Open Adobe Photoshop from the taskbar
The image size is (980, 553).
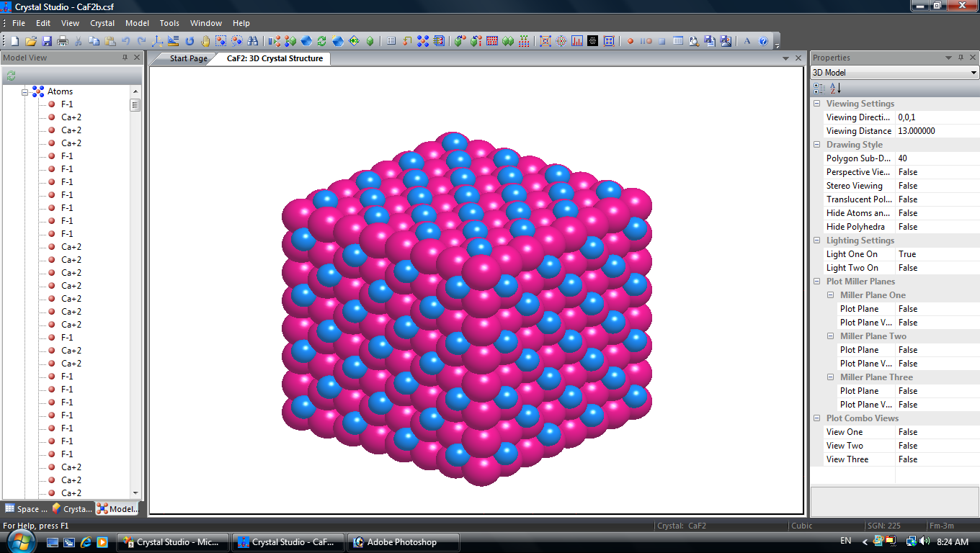(x=401, y=542)
